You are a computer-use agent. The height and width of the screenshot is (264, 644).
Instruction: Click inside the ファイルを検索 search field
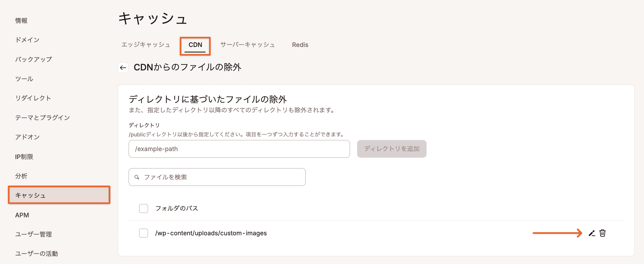[217, 177]
